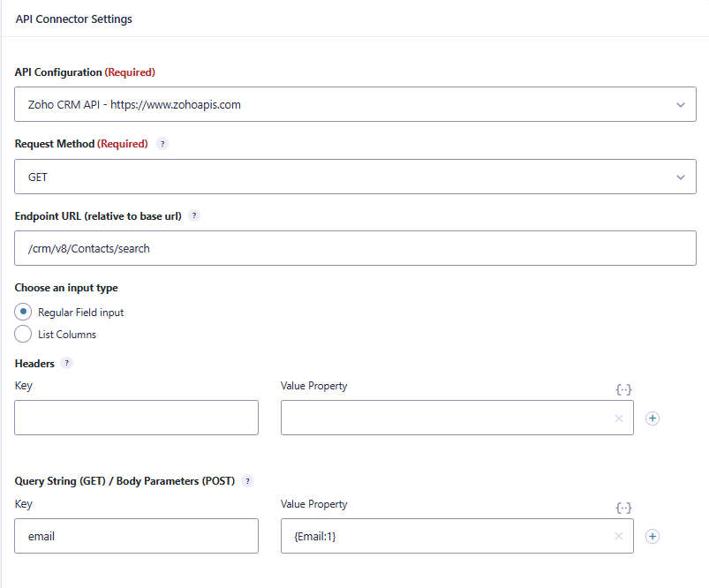Clear the Headers Value Property with the X
The width and height of the screenshot is (709, 588).
click(x=618, y=418)
